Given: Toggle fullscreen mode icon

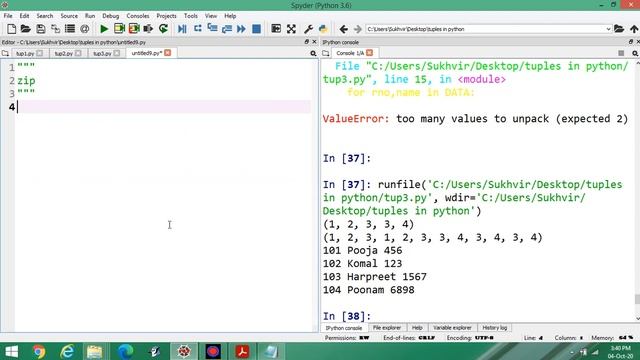Looking at the screenshot, I should pos(291,29).
